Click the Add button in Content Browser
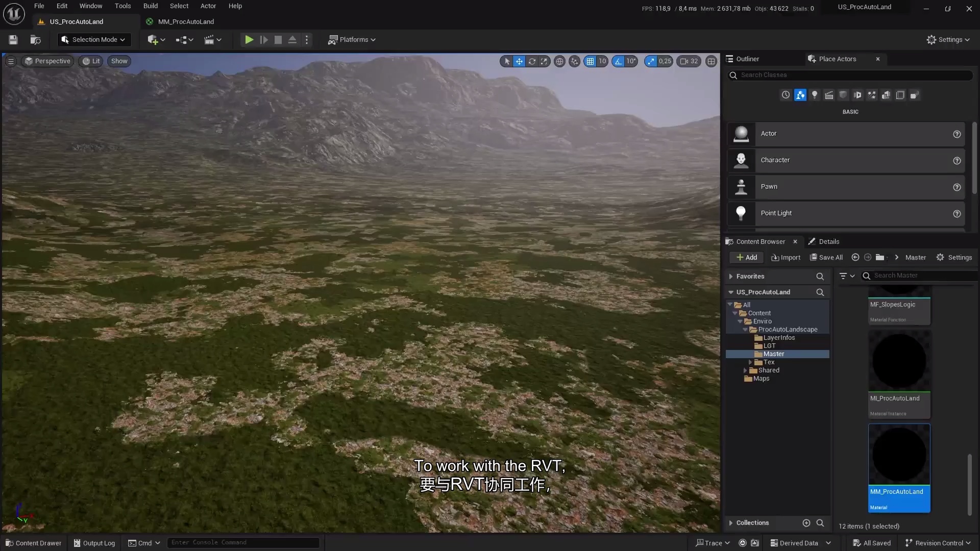This screenshot has width=980, height=551. (x=746, y=257)
